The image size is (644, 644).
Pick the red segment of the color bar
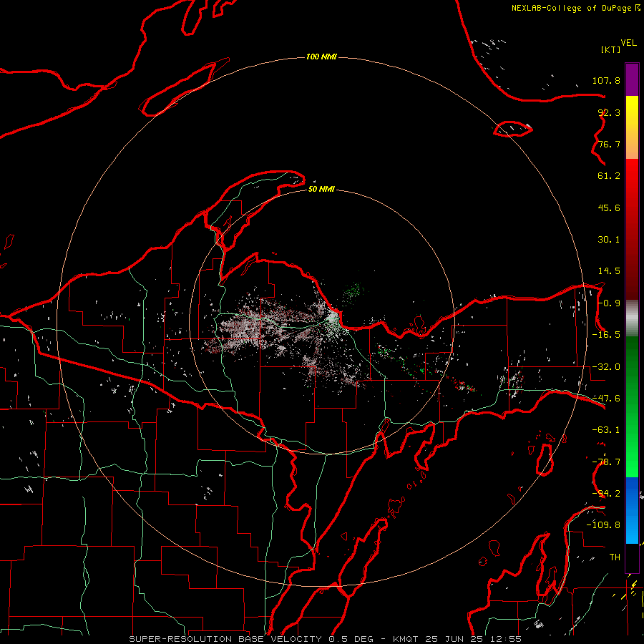632,229
